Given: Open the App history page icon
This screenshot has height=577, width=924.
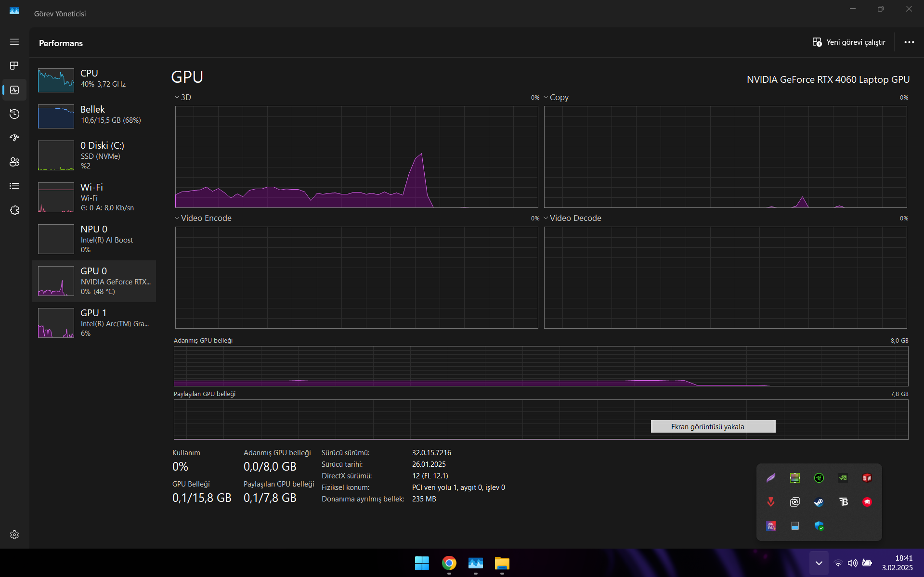Looking at the screenshot, I should point(14,114).
